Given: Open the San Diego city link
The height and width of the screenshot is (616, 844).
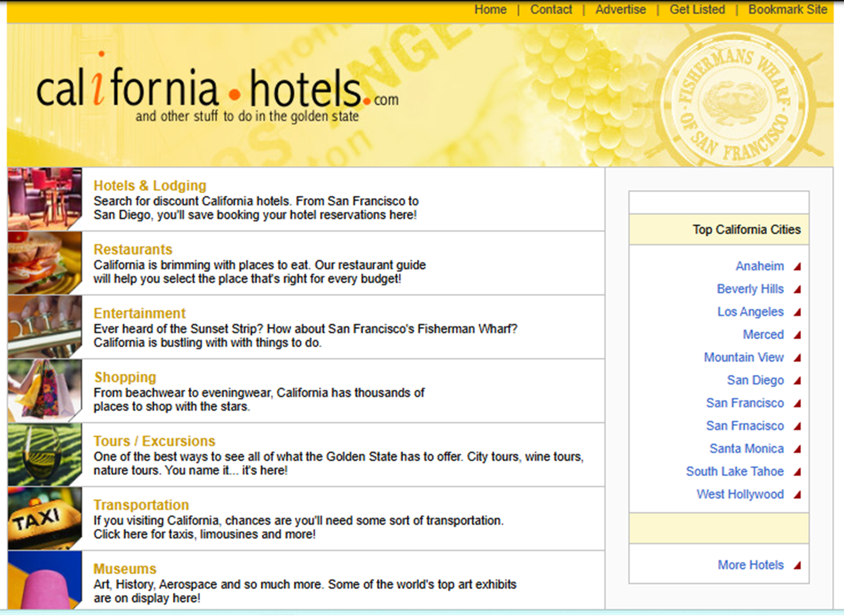Looking at the screenshot, I should point(755,380).
